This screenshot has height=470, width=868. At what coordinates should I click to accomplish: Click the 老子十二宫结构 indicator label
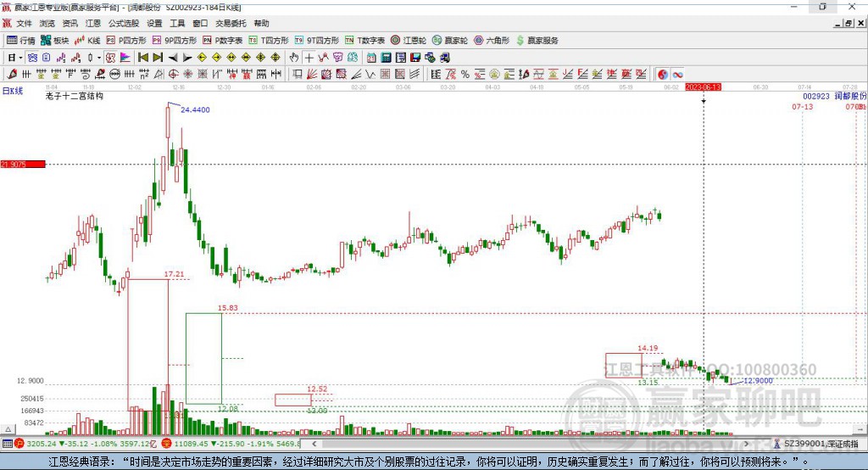point(75,96)
